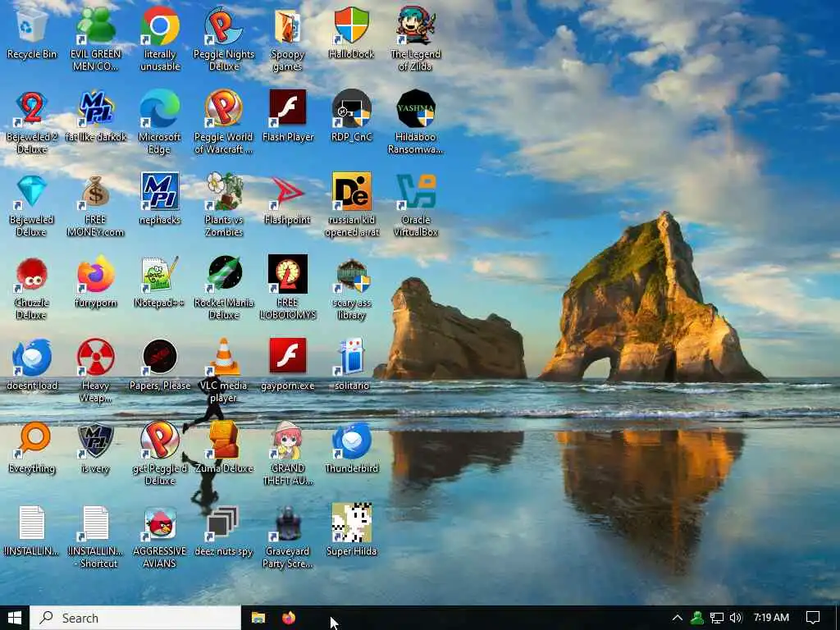This screenshot has height=630, width=840.
Task: Open the network status tray icon
Action: pyautogui.click(x=717, y=619)
